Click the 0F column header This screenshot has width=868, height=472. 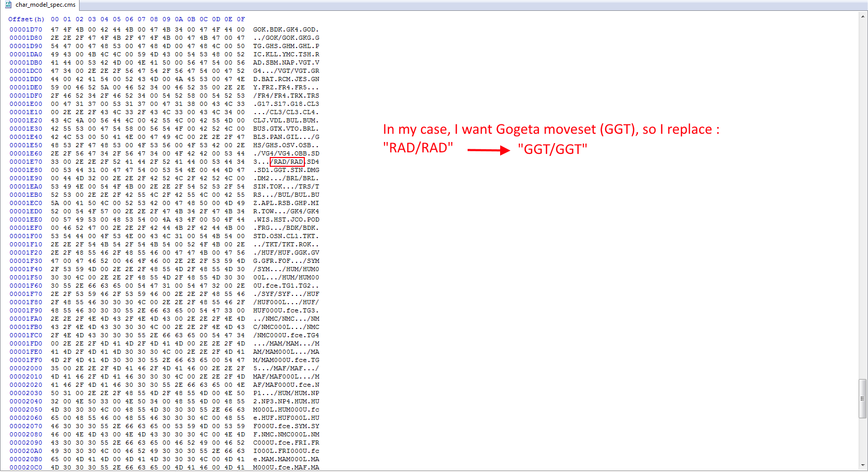(241, 19)
